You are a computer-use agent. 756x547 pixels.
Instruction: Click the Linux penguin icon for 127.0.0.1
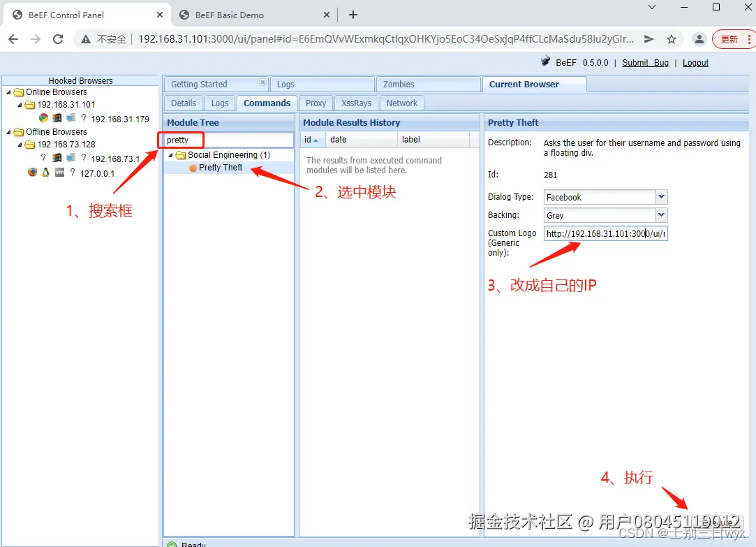[x=45, y=172]
